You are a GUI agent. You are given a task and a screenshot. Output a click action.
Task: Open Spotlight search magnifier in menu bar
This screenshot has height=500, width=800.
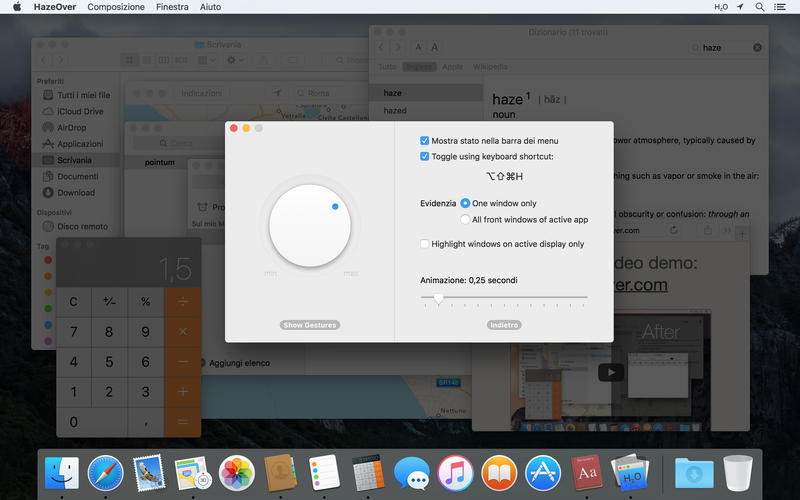[x=760, y=7]
